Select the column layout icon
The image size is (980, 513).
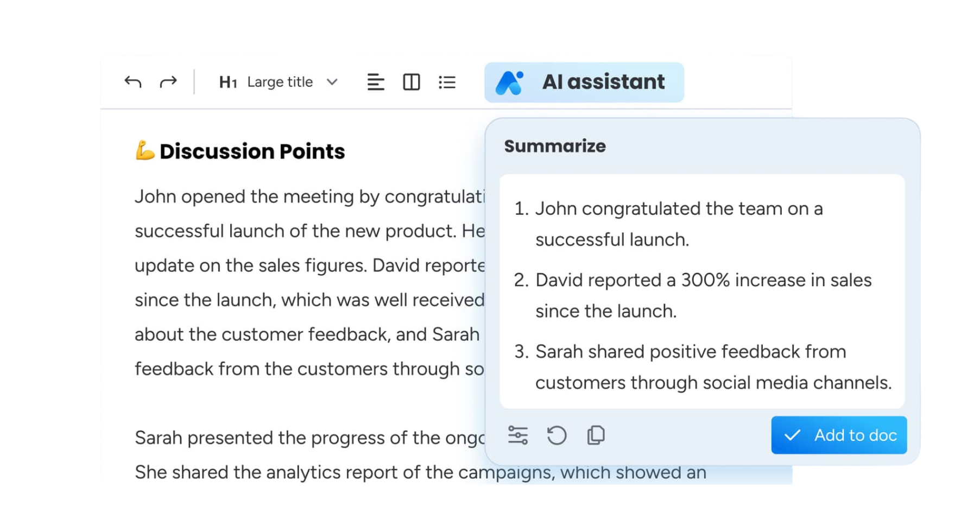click(x=412, y=82)
